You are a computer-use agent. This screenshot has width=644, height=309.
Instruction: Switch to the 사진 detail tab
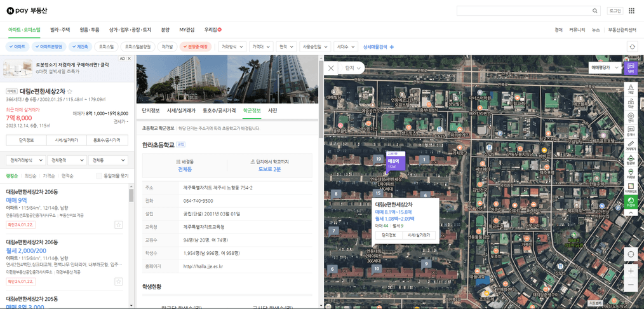click(x=272, y=111)
